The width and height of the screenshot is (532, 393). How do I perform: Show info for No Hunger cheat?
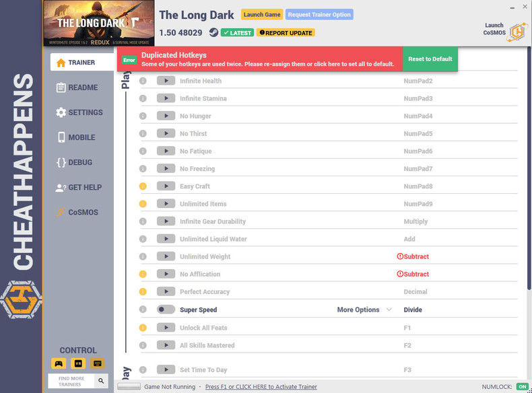point(143,116)
